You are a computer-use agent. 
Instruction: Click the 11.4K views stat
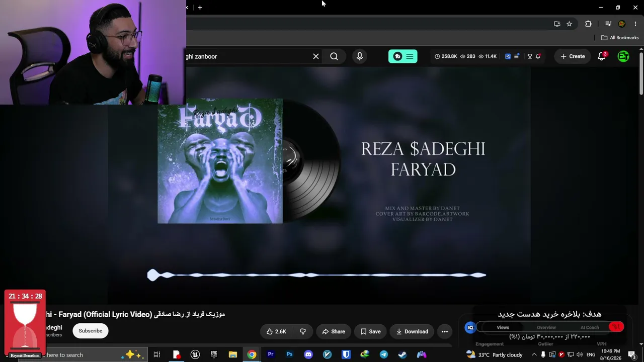[x=488, y=56]
